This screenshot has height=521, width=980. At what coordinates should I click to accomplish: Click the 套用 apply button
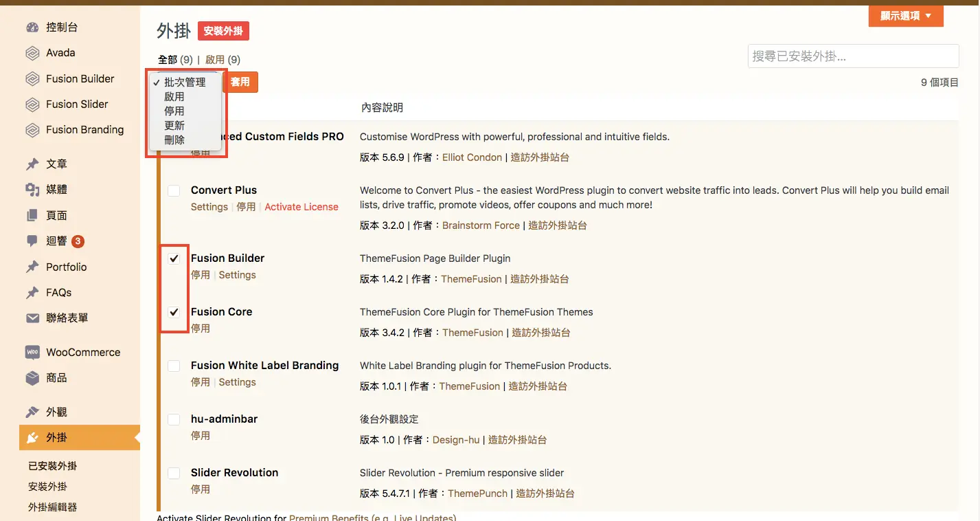(x=240, y=82)
